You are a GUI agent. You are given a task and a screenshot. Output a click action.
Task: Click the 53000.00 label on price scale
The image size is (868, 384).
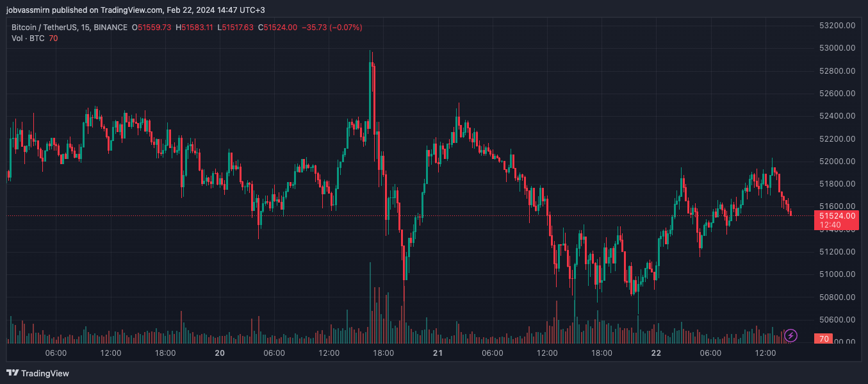[837, 48]
